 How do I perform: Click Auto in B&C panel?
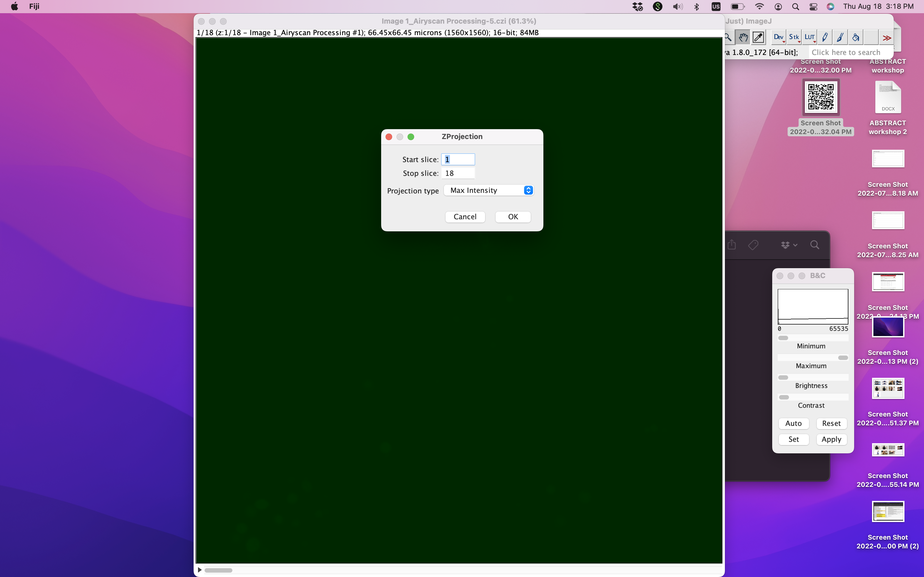(x=793, y=423)
